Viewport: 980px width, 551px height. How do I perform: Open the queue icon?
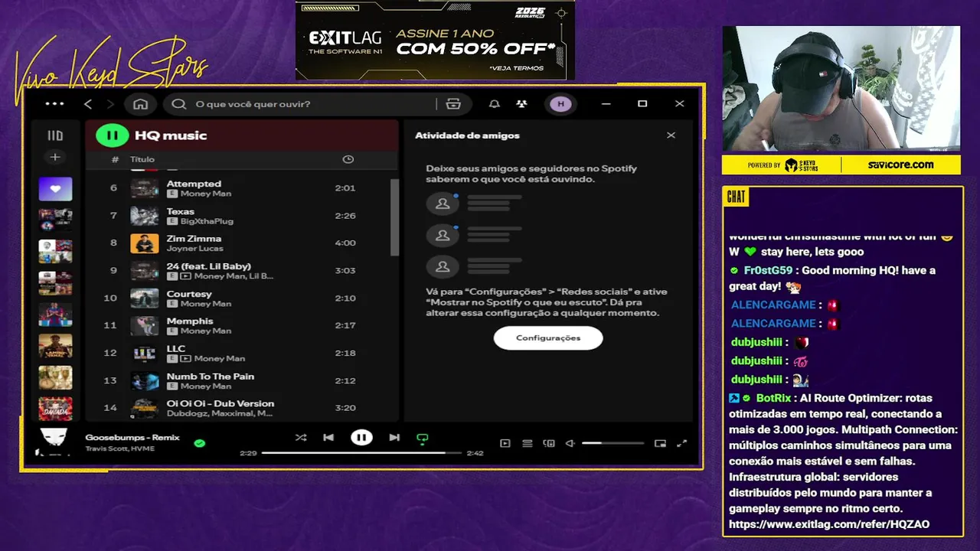[528, 443]
